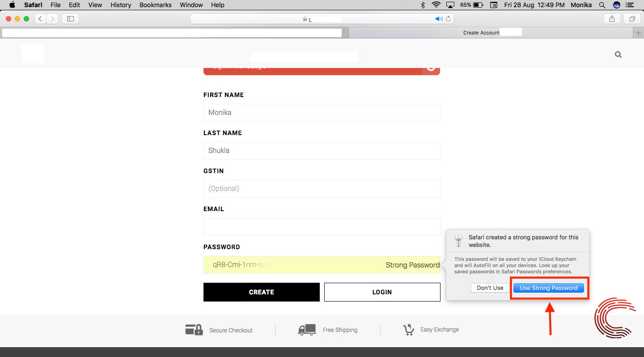Click the website search magnifier icon
Viewport: 644px width, 357px height.
pos(618,55)
